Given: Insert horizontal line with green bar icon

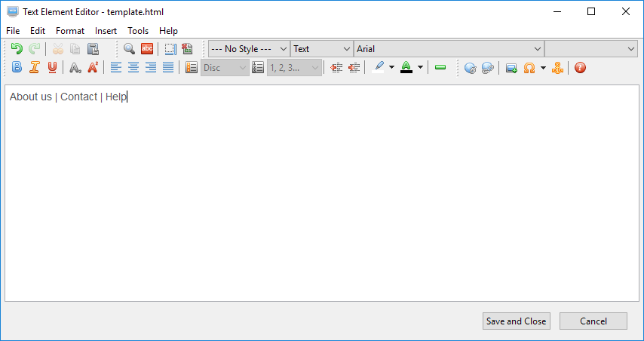Looking at the screenshot, I should pyautogui.click(x=440, y=68).
